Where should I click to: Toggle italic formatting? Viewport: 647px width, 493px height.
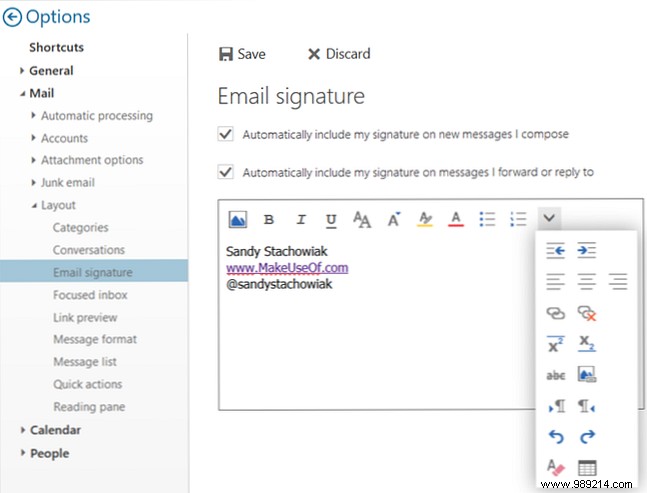pyautogui.click(x=301, y=219)
